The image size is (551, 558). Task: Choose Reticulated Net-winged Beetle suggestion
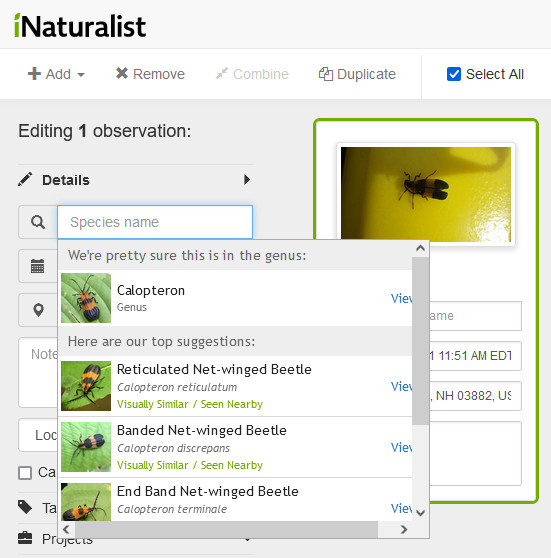(x=235, y=386)
